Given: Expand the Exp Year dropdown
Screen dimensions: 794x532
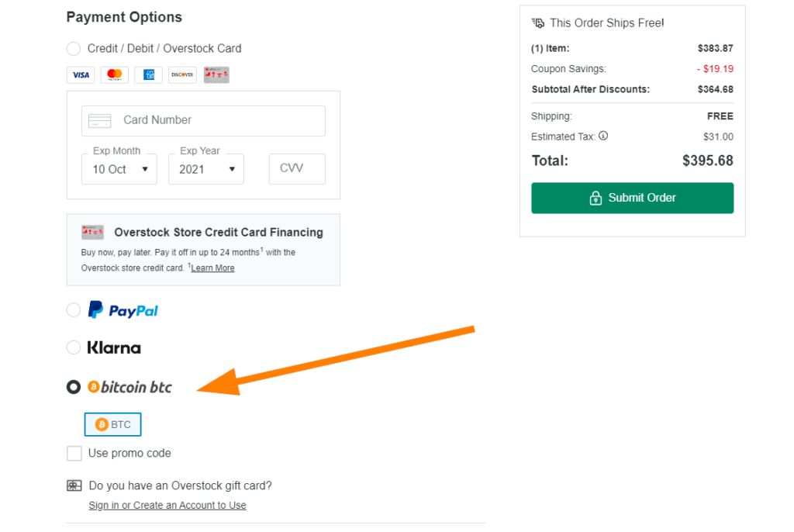Looking at the screenshot, I should tap(206, 169).
